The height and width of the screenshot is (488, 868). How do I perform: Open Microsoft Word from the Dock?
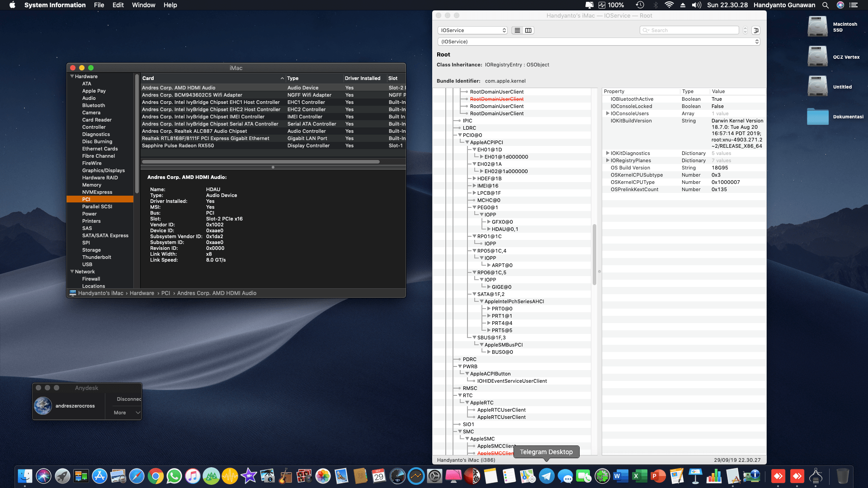(620, 476)
